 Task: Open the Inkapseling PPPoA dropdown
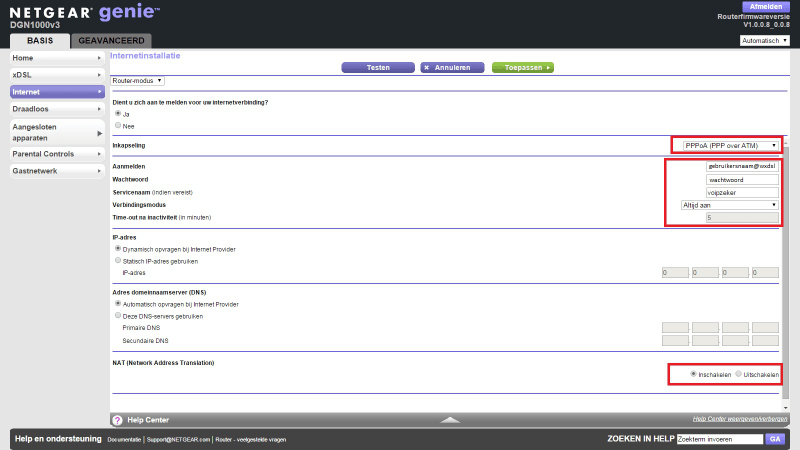(731, 146)
